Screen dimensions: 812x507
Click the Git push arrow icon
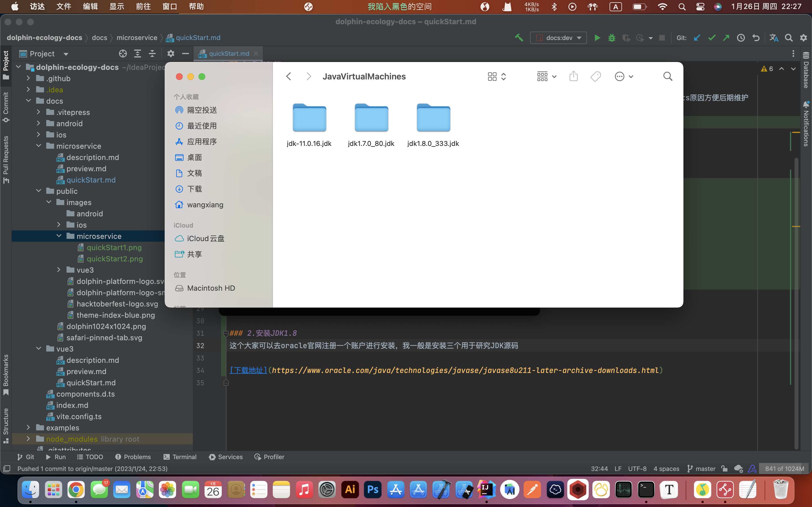point(726,38)
